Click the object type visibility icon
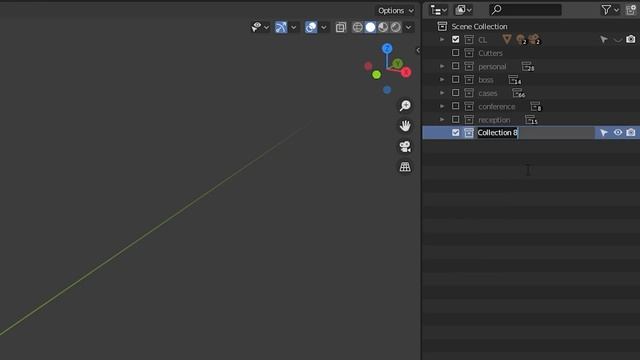Image resolution: width=640 pixels, height=360 pixels. (256, 27)
